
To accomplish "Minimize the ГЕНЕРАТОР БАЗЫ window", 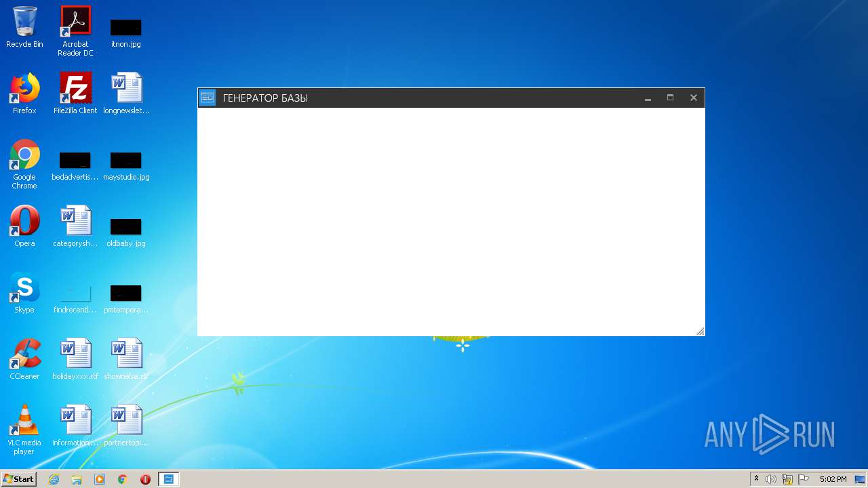I will [648, 98].
